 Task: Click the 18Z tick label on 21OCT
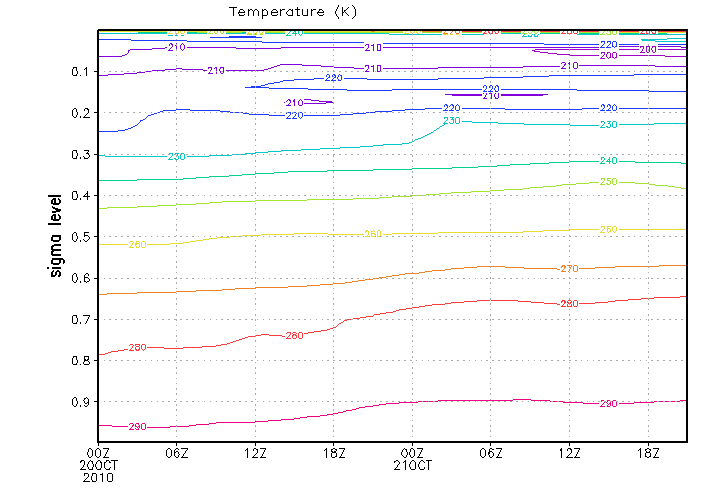click(x=648, y=454)
